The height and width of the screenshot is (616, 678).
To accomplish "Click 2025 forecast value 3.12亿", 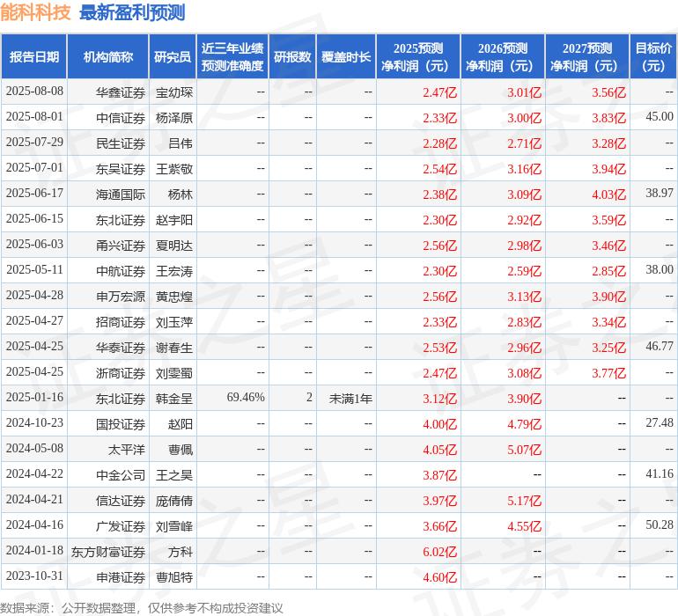I will (x=439, y=399).
